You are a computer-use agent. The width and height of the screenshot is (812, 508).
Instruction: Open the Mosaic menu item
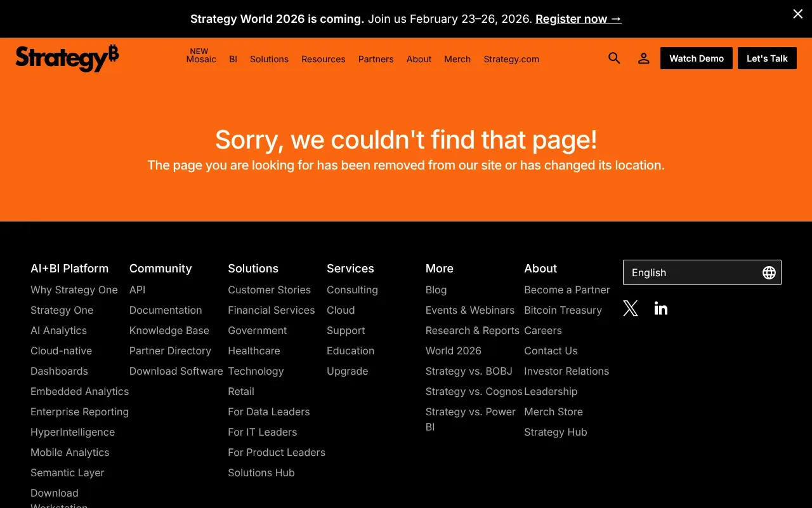[x=201, y=59]
